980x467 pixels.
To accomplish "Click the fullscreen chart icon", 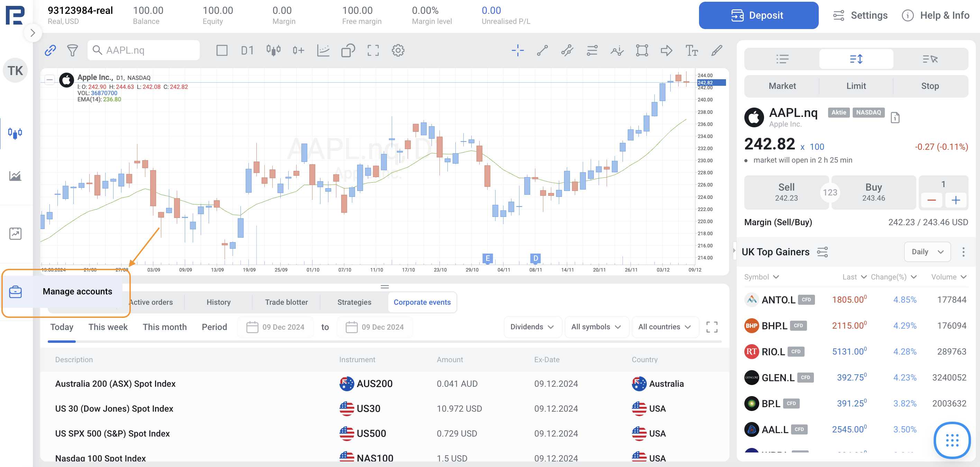I will (x=373, y=50).
